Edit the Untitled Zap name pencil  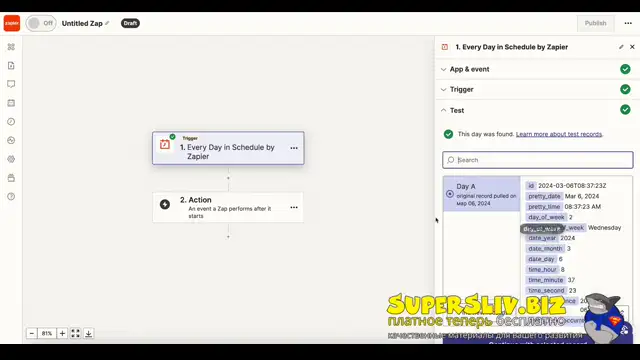tap(107, 23)
